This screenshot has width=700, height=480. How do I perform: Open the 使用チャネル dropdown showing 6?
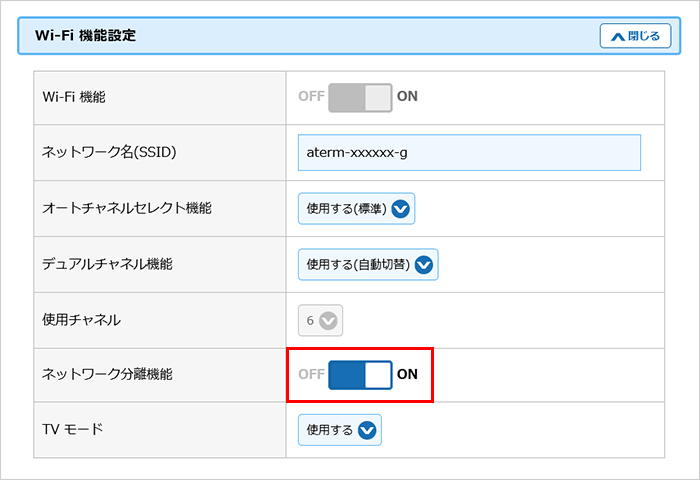tap(319, 321)
